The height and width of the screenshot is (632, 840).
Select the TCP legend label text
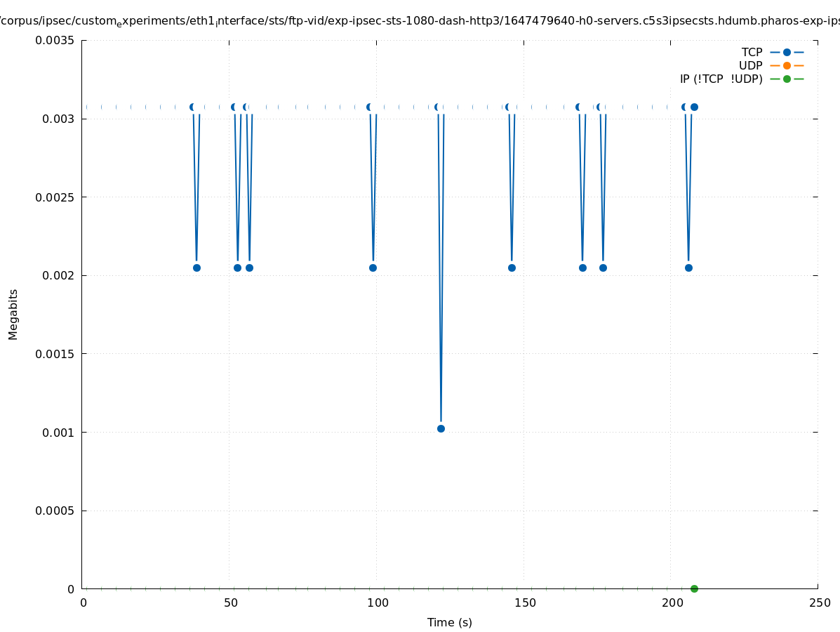click(x=752, y=53)
